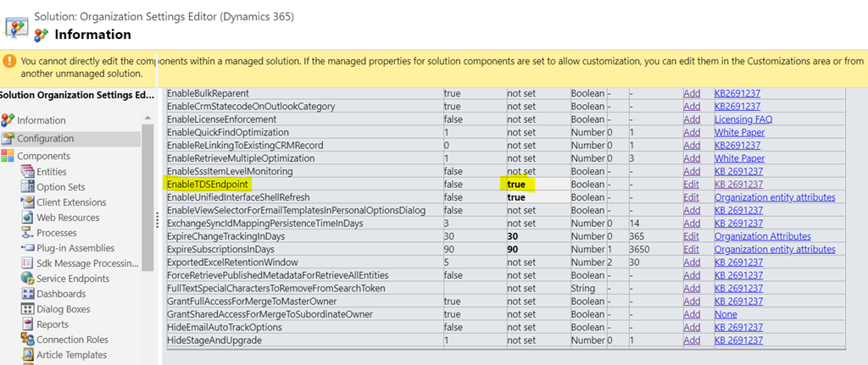Click the Web Resources icon
Image resolution: width=868 pixels, height=365 pixels.
point(28,218)
